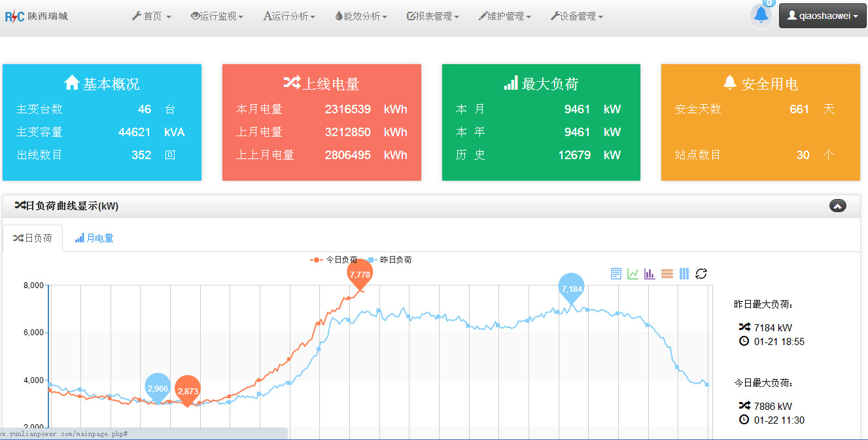
Task: Select the horizontal bars display icon
Action: coord(667,274)
